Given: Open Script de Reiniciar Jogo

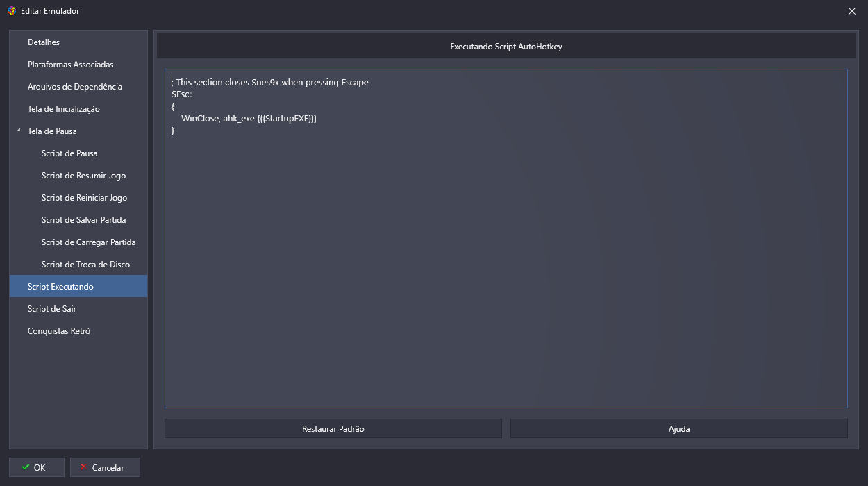Looking at the screenshot, I should coord(84,198).
